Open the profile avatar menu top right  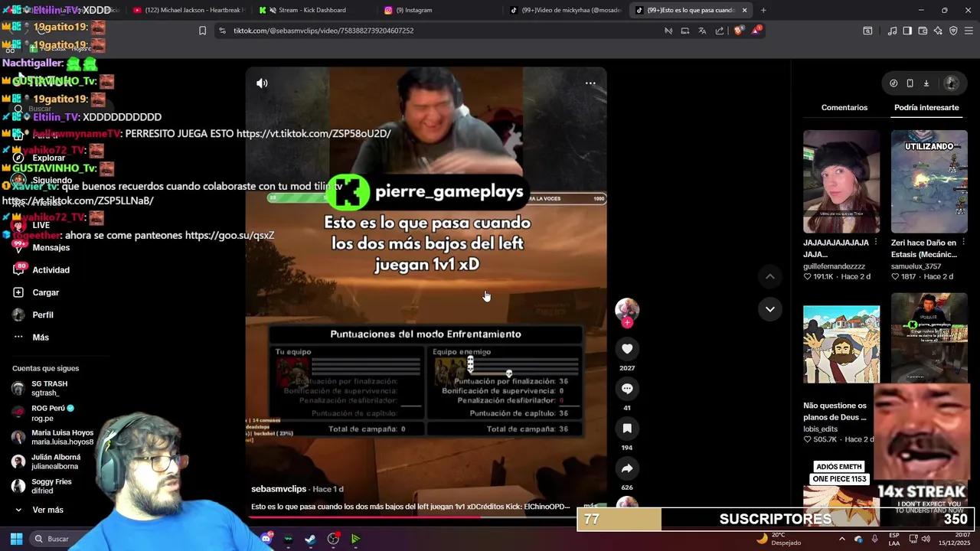click(952, 83)
